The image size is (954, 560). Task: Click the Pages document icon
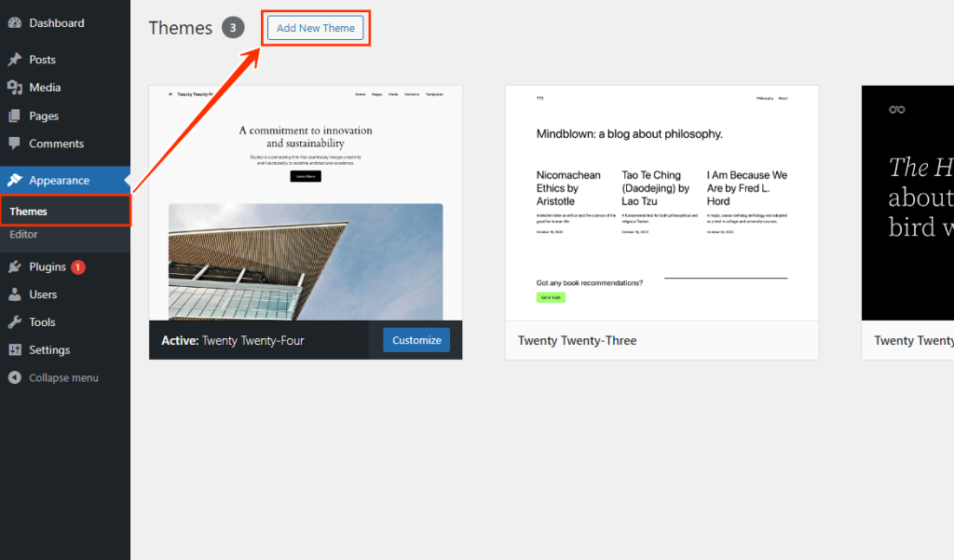click(x=15, y=116)
